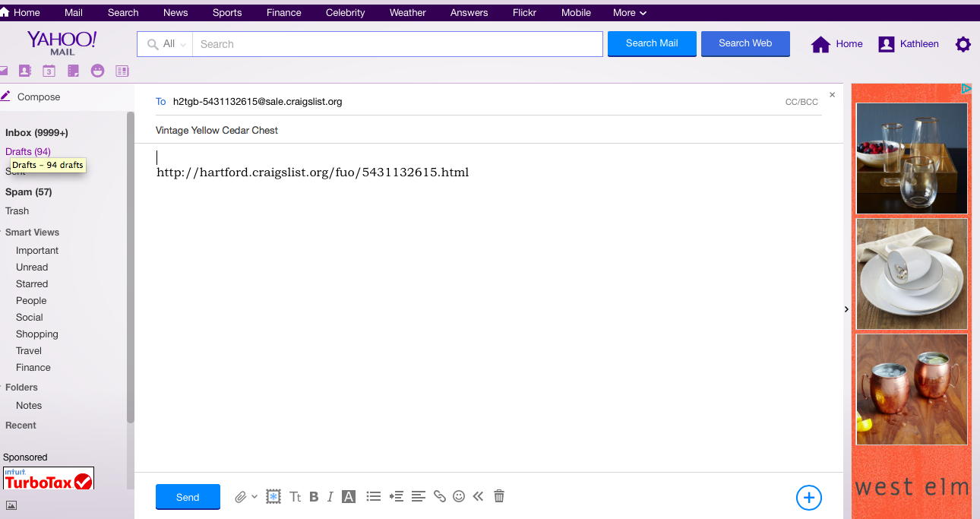Collapse formatting toolbar with double chevron
Viewport: 980px width, 519px height.
tap(478, 496)
